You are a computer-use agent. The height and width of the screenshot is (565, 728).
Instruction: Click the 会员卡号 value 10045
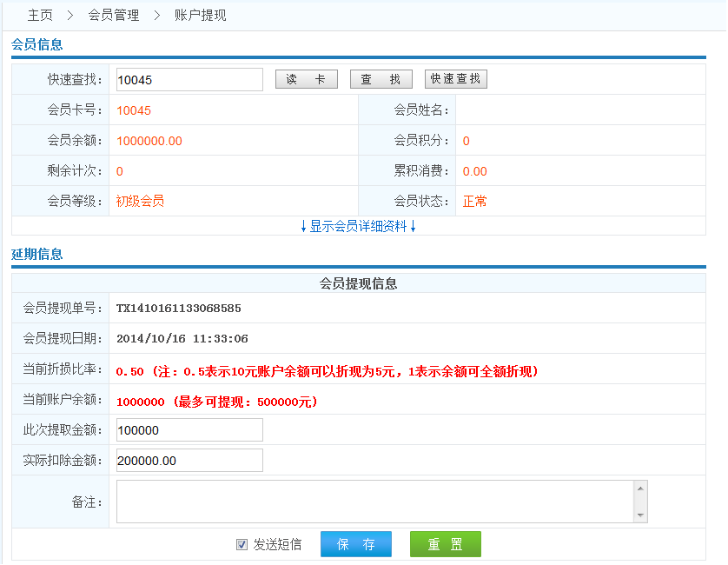point(134,110)
